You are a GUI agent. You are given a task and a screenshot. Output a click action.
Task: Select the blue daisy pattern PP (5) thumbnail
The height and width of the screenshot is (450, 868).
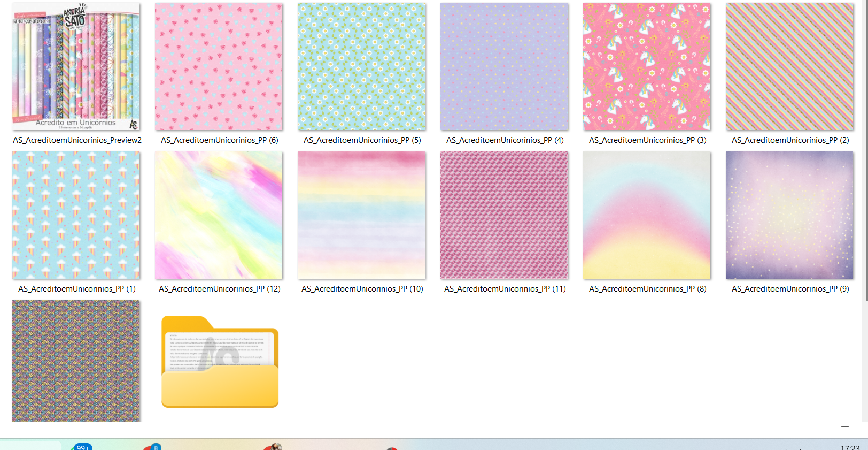(361, 67)
